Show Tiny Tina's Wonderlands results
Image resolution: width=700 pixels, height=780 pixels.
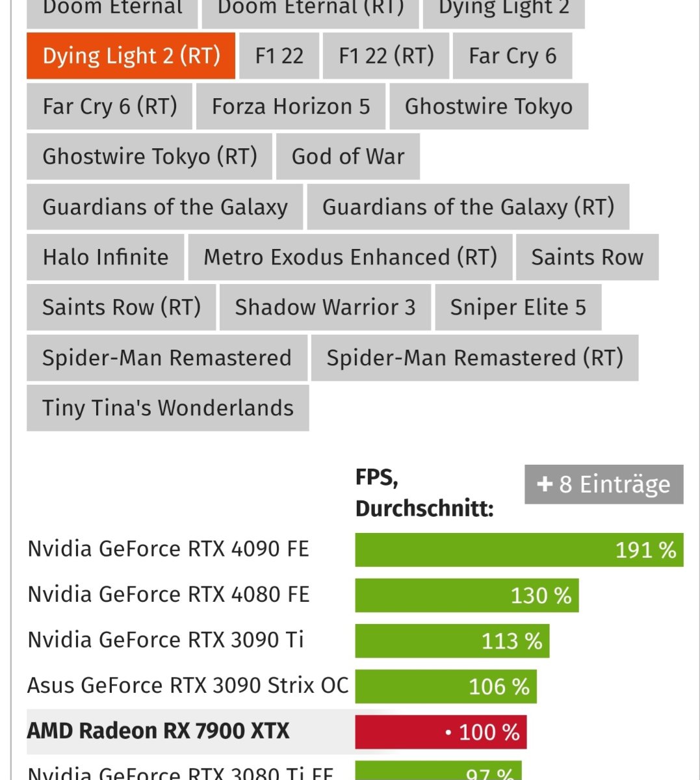point(168,408)
